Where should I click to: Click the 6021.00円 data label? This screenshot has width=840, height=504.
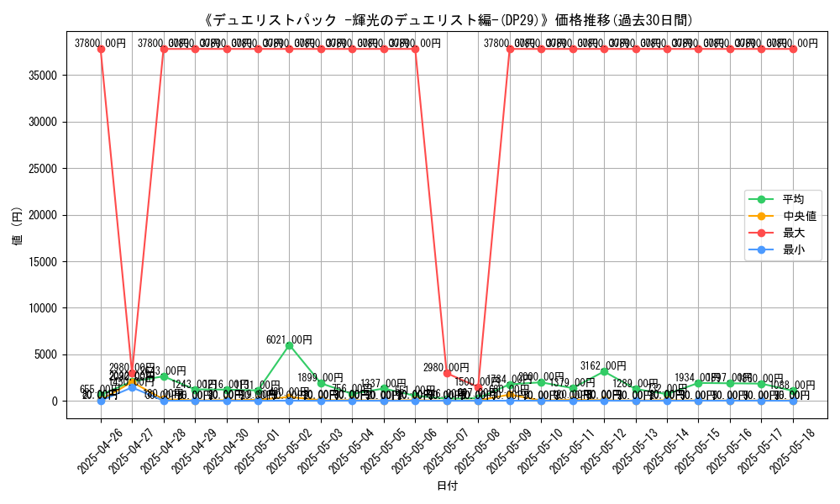pos(289,339)
